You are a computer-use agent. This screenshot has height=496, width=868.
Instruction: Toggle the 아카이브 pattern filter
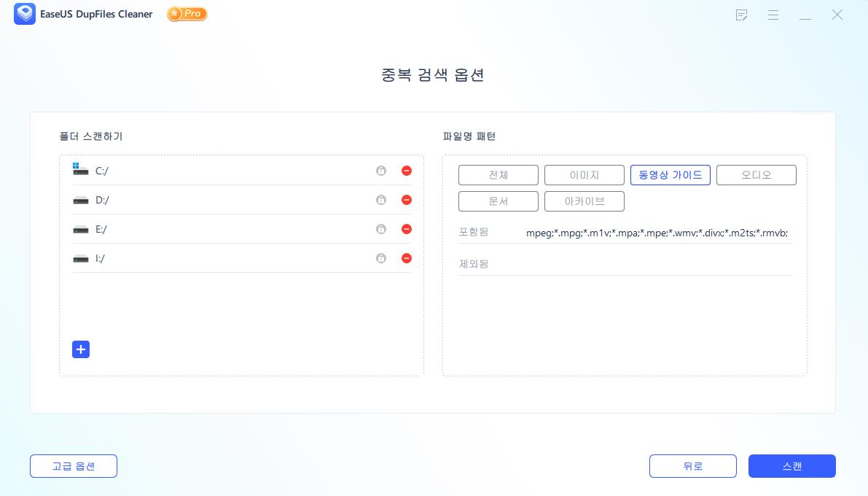(x=584, y=201)
